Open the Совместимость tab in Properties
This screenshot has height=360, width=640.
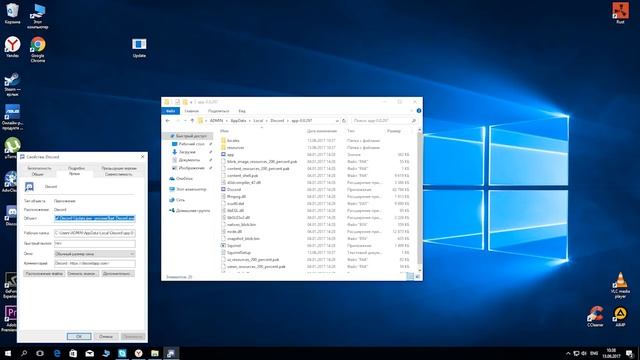tap(118, 174)
